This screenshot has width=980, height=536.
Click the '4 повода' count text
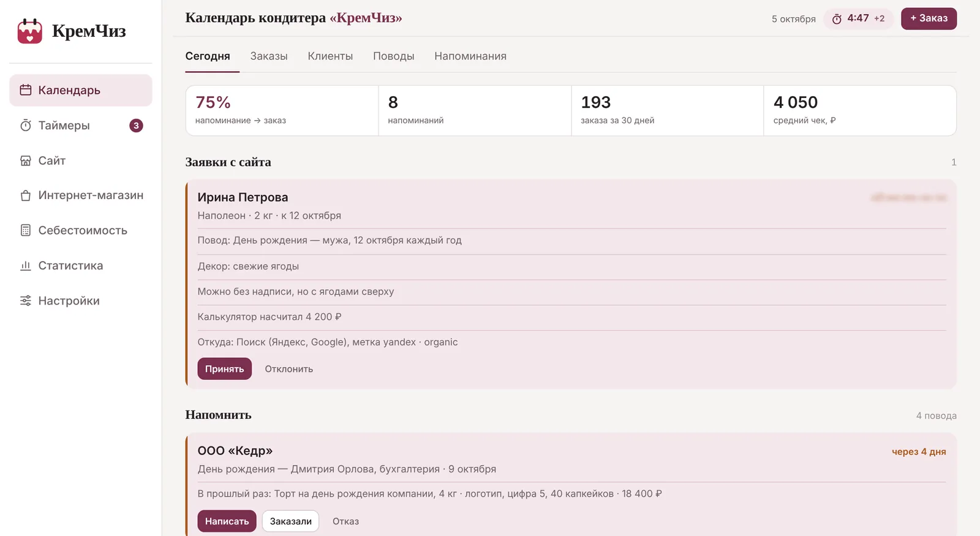point(936,416)
